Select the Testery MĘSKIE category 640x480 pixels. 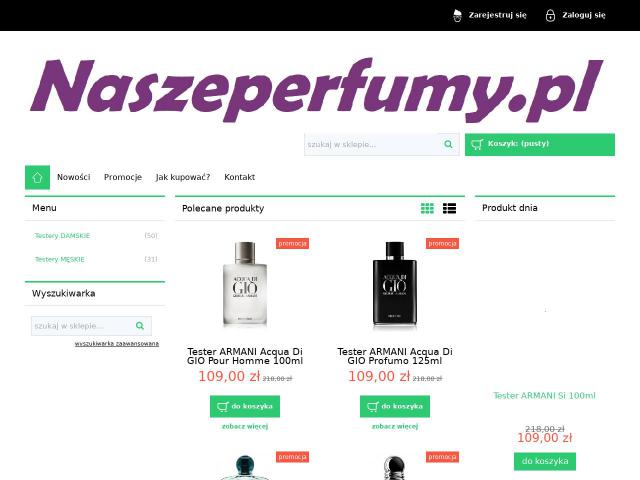coord(60,259)
